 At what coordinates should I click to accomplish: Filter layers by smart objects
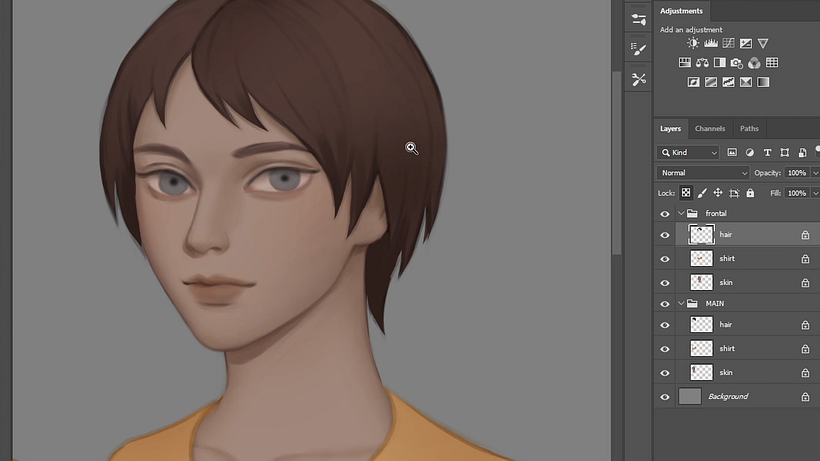[802, 153]
